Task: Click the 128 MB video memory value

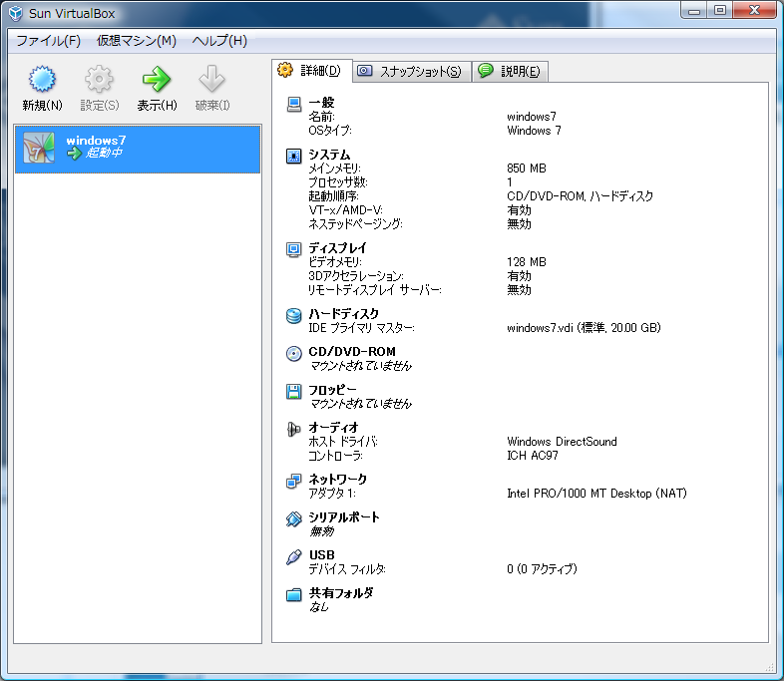Action: click(x=527, y=262)
